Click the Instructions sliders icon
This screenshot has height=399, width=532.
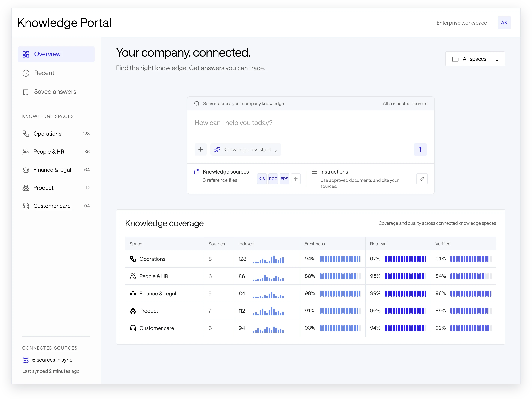pyautogui.click(x=314, y=172)
